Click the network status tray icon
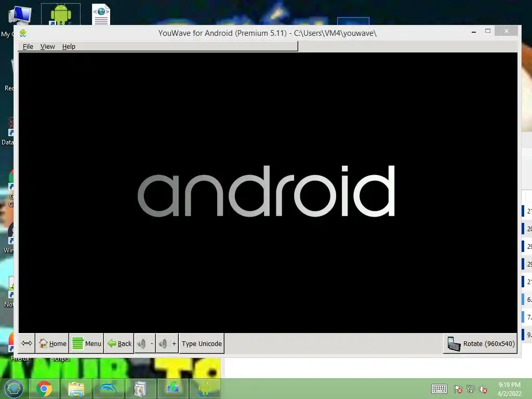Viewport: 532px width, 399px height. coord(471,389)
